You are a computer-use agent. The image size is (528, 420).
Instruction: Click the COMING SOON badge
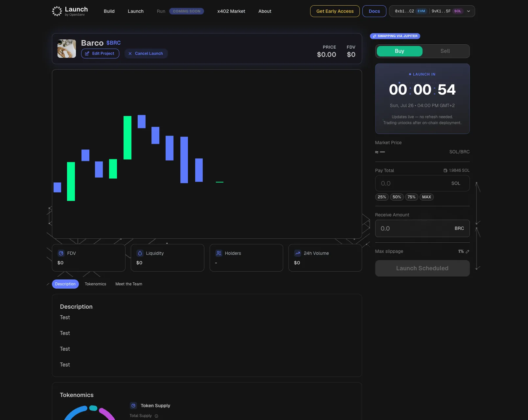pyautogui.click(x=187, y=11)
